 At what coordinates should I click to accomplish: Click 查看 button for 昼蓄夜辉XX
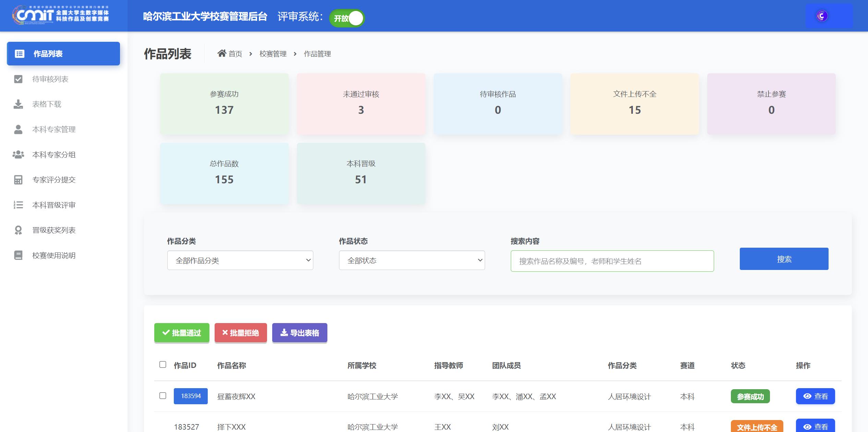(815, 396)
